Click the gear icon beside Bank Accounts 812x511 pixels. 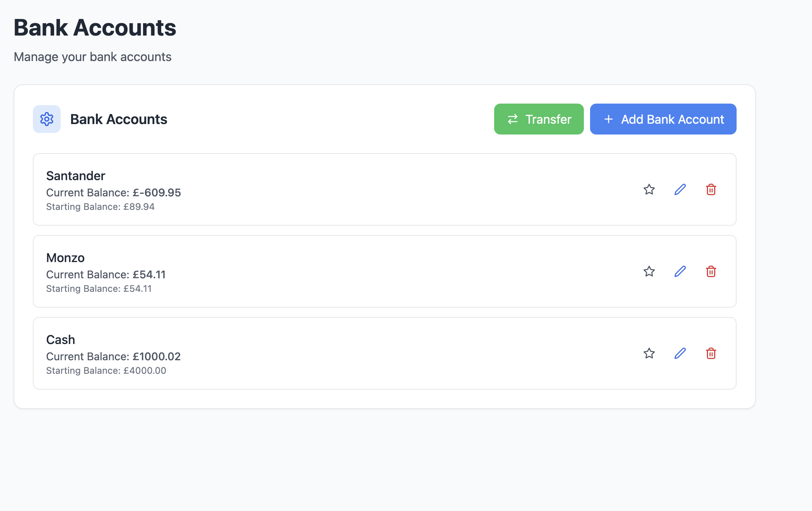coord(47,119)
